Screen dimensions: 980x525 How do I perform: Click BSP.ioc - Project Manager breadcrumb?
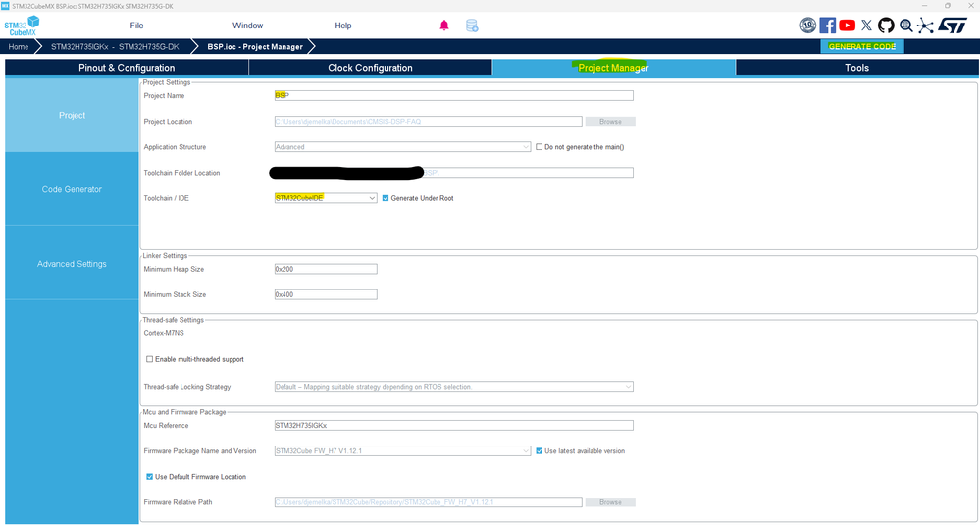[x=255, y=47]
